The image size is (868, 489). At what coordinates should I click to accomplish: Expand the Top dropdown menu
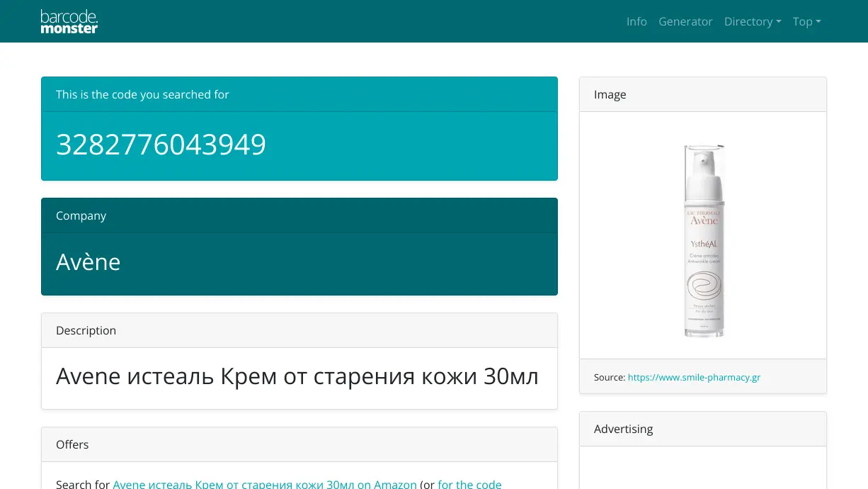(807, 21)
